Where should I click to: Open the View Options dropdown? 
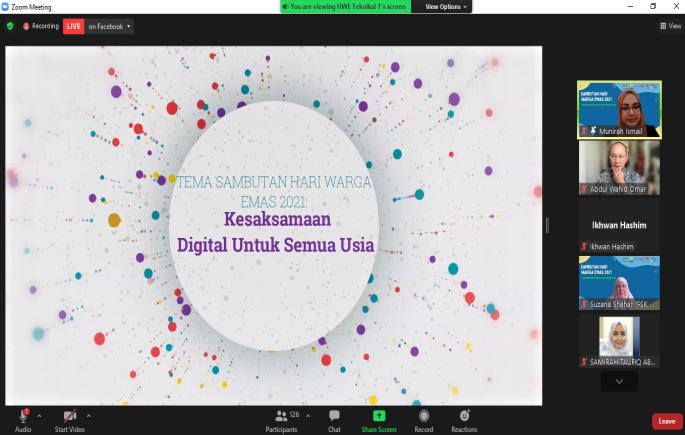click(x=445, y=6)
